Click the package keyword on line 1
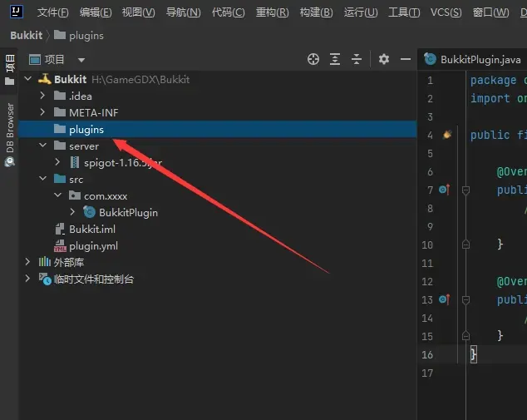The width and height of the screenshot is (527, 420). pyautogui.click(x=493, y=81)
